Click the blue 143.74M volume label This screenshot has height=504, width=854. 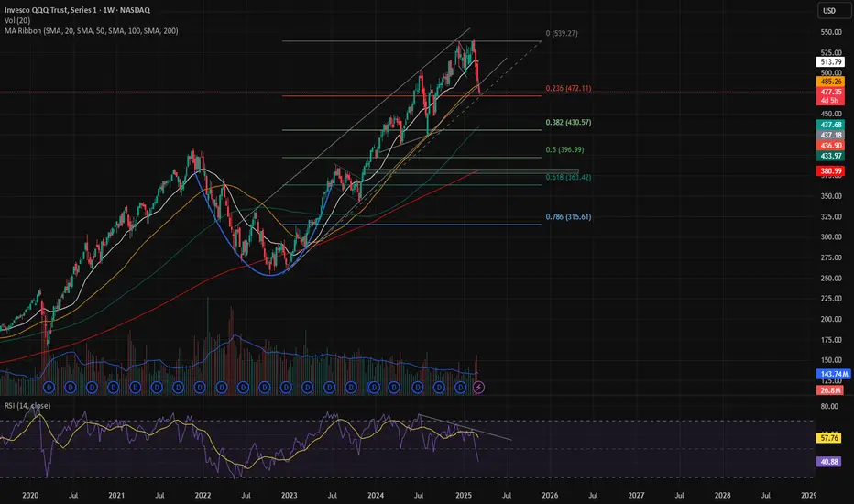(833, 374)
